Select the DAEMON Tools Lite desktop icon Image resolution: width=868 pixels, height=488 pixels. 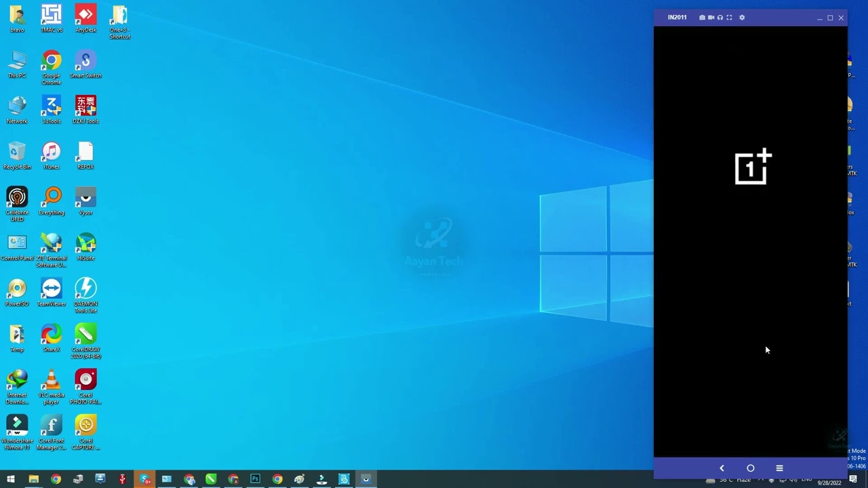(85, 296)
